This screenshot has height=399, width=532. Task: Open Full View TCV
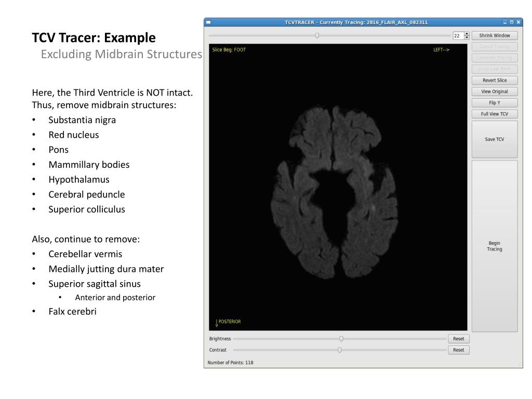coord(495,114)
